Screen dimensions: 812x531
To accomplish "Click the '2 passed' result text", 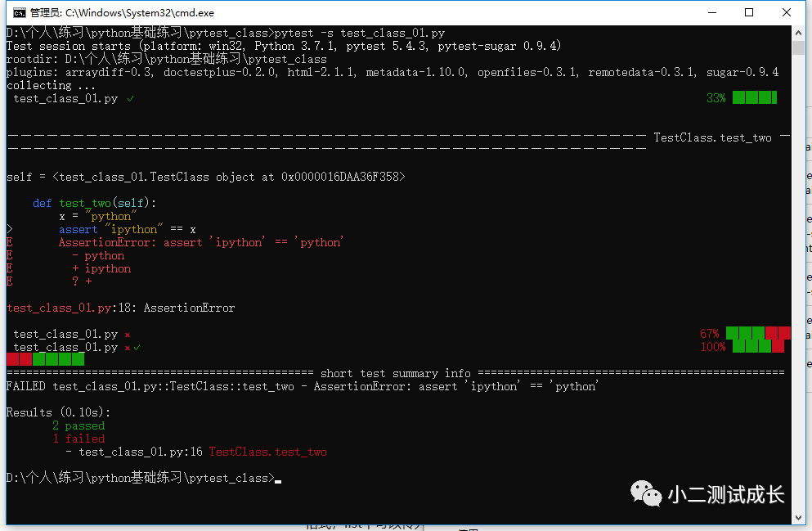I will [x=79, y=425].
